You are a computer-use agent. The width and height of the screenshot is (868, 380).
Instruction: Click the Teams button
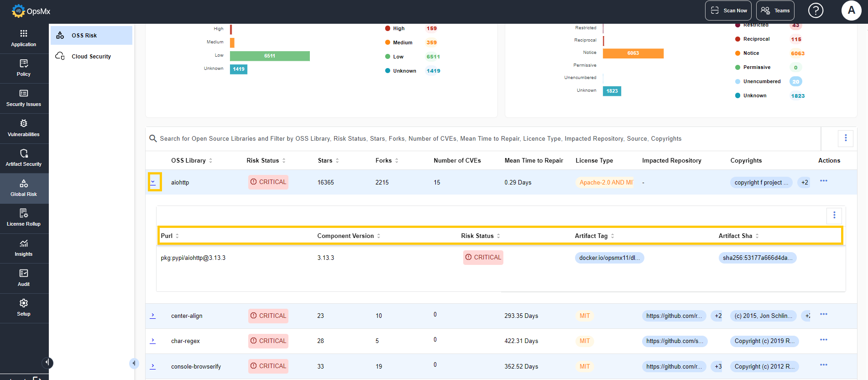[775, 11]
